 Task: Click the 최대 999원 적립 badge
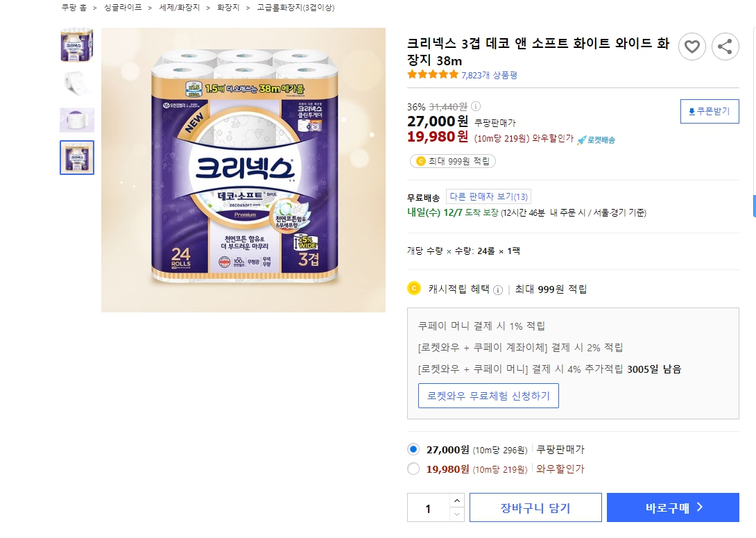point(453,161)
